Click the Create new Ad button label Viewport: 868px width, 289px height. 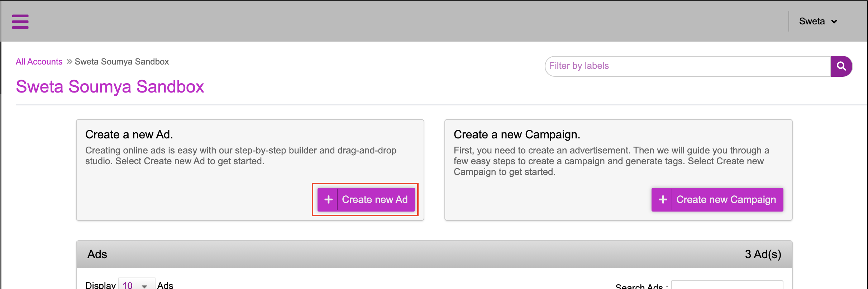pos(375,199)
